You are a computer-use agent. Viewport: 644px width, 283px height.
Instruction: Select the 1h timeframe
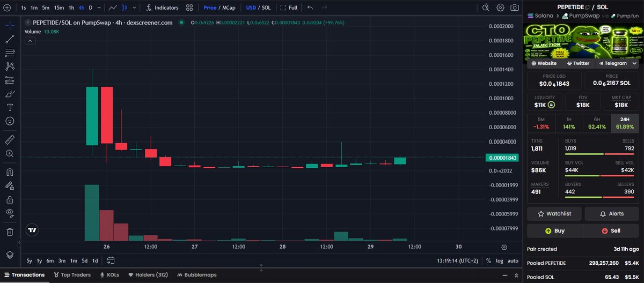click(x=71, y=8)
